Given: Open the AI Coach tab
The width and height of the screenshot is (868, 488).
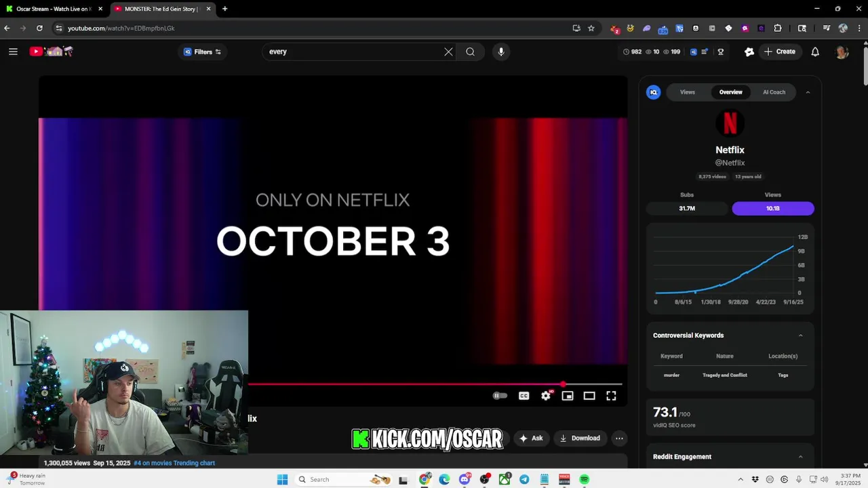Looking at the screenshot, I should click(x=774, y=92).
